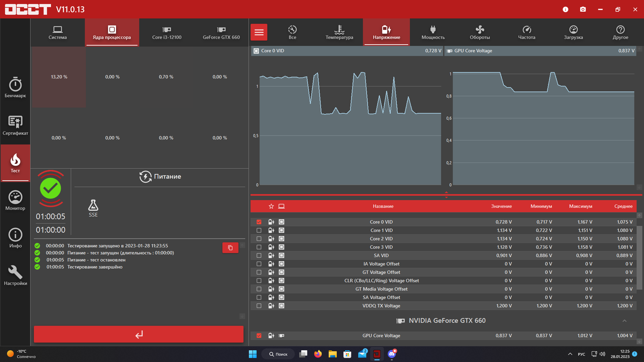Uncheck the Core 0 VID checkbox

[x=259, y=222]
